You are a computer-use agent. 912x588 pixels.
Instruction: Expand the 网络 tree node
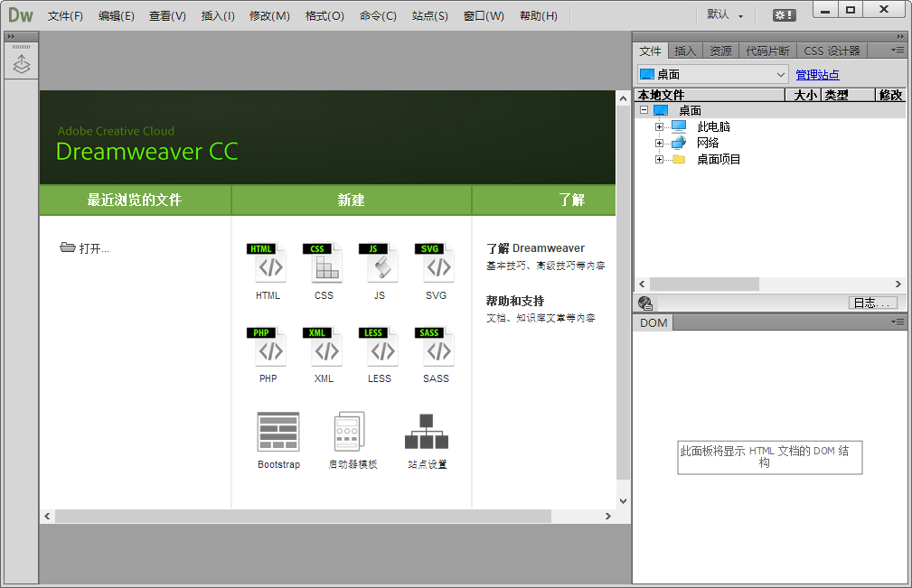coord(659,143)
